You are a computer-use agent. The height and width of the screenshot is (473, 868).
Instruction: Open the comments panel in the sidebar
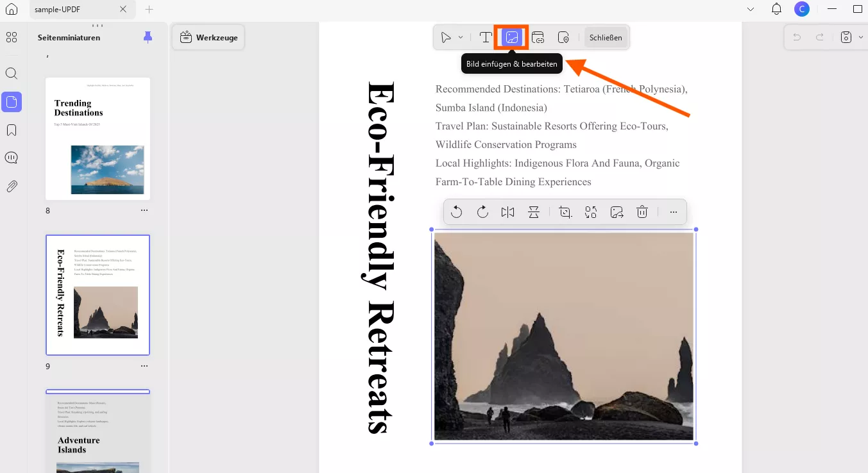tap(11, 158)
